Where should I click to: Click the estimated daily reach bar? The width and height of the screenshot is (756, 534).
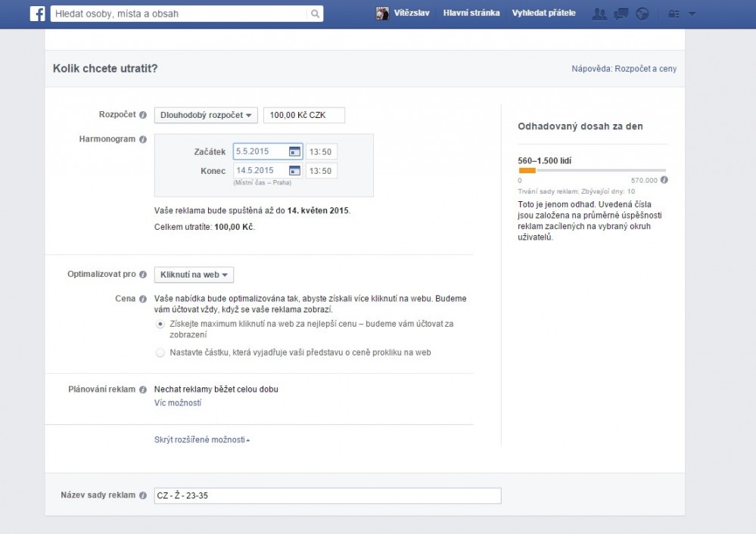(592, 170)
